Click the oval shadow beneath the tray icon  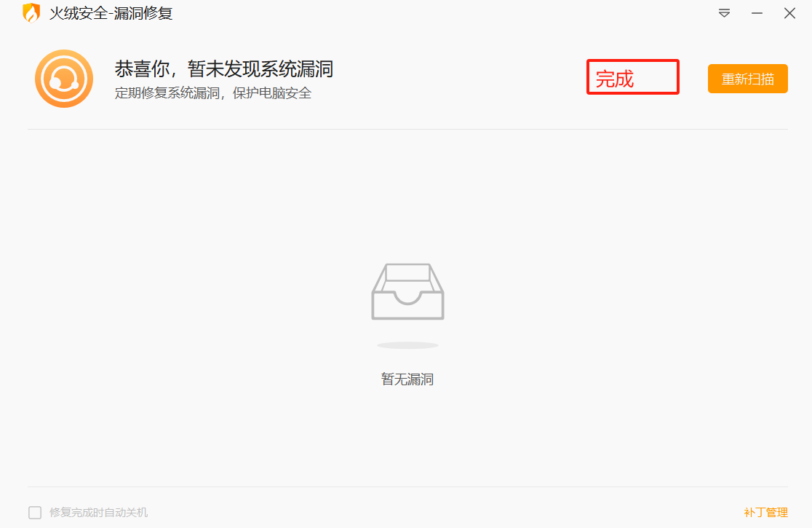click(407, 345)
